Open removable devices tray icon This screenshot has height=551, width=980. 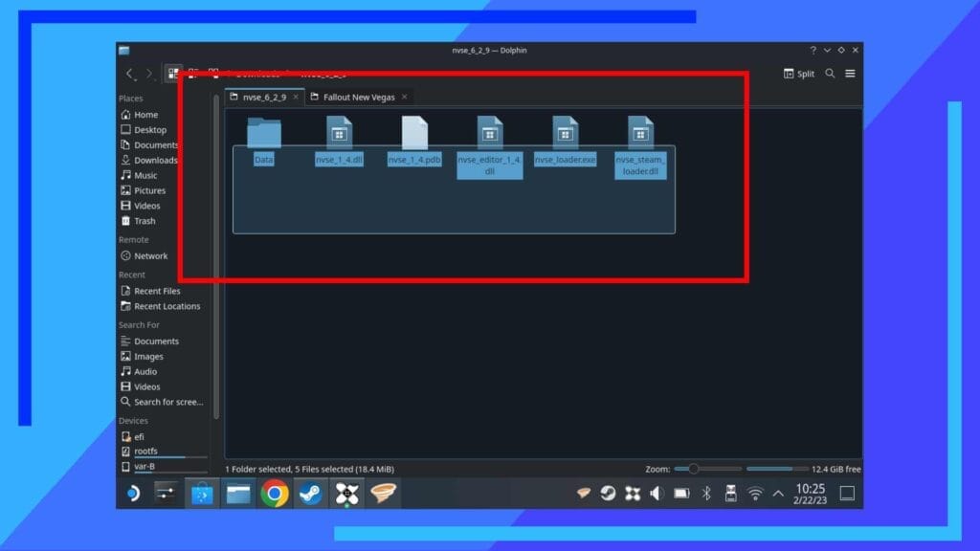point(730,494)
